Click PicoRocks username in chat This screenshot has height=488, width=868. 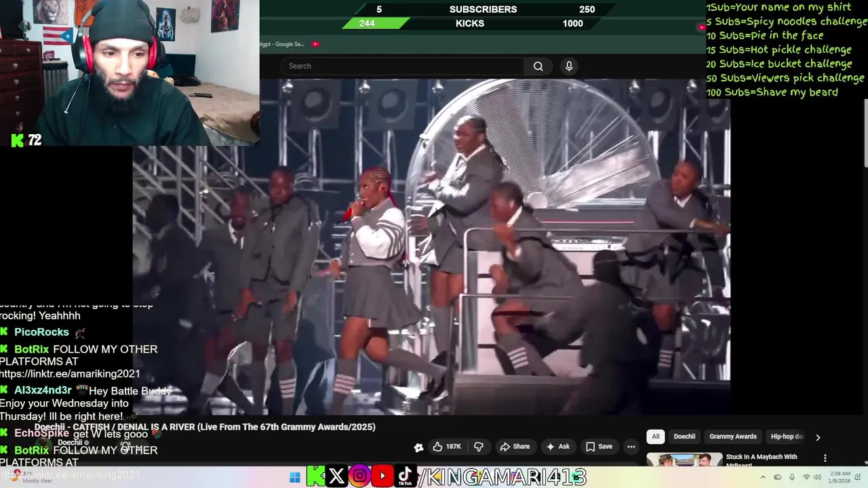pyautogui.click(x=41, y=332)
